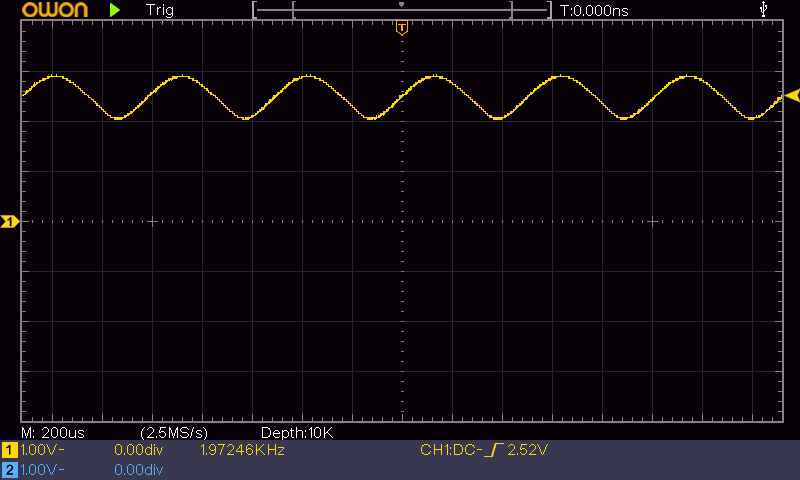The width and height of the screenshot is (800, 480).
Task: Click the orange T trigger position marker
Action: (x=401, y=27)
